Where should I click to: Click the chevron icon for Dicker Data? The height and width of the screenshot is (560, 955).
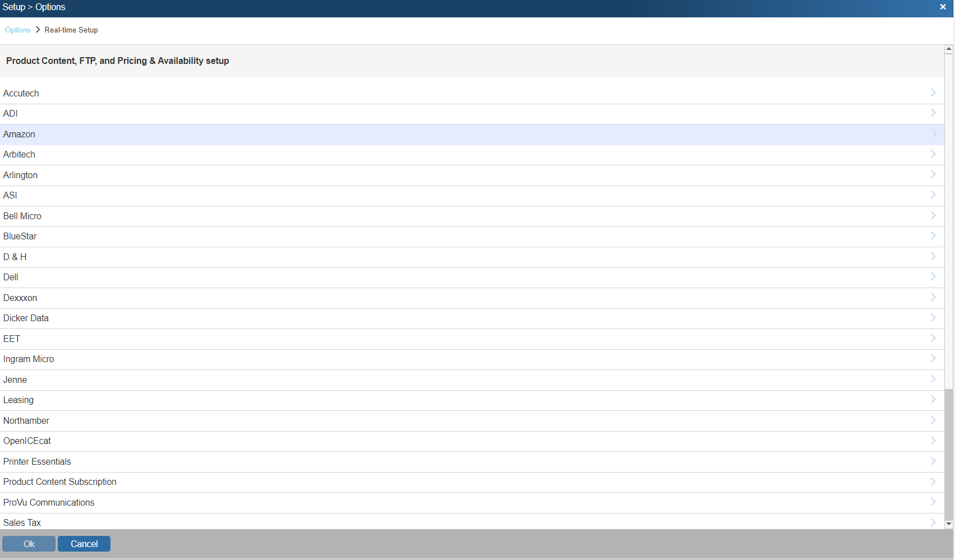(933, 318)
